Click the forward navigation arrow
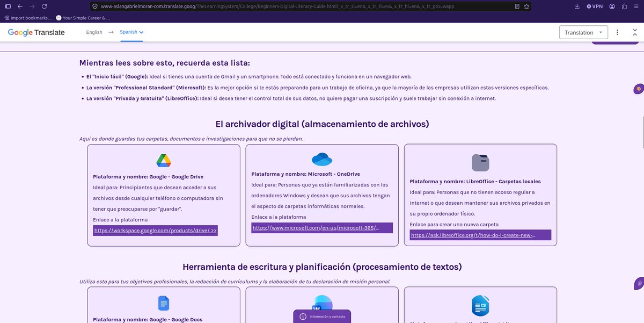 click(32, 6)
